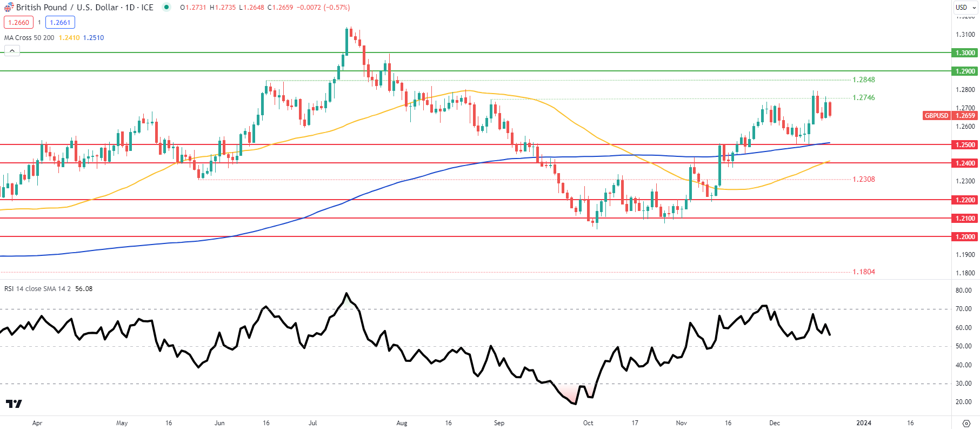Open chart settings via the gear icon
The width and height of the screenshot is (980, 429).
pyautogui.click(x=966, y=423)
